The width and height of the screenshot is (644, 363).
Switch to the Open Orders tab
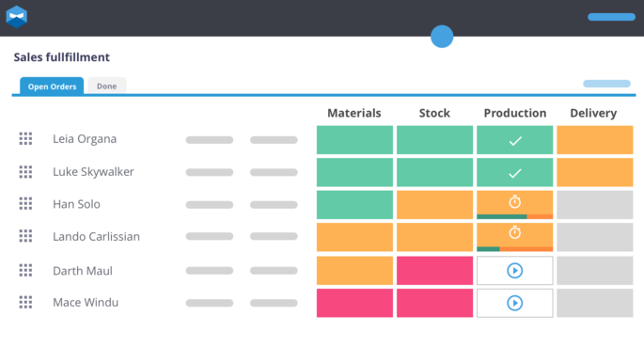click(52, 87)
